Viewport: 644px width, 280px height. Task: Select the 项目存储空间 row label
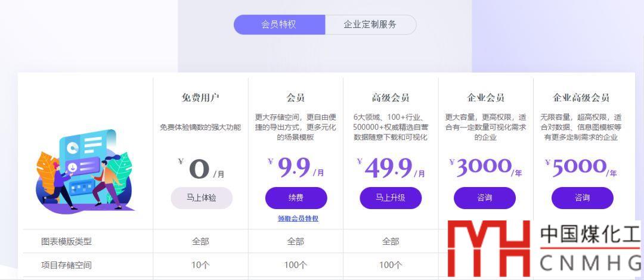pyautogui.click(x=66, y=265)
